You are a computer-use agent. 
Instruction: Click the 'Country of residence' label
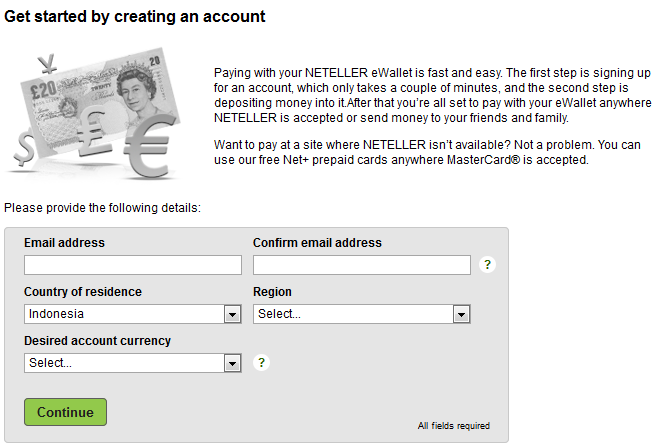tap(83, 292)
